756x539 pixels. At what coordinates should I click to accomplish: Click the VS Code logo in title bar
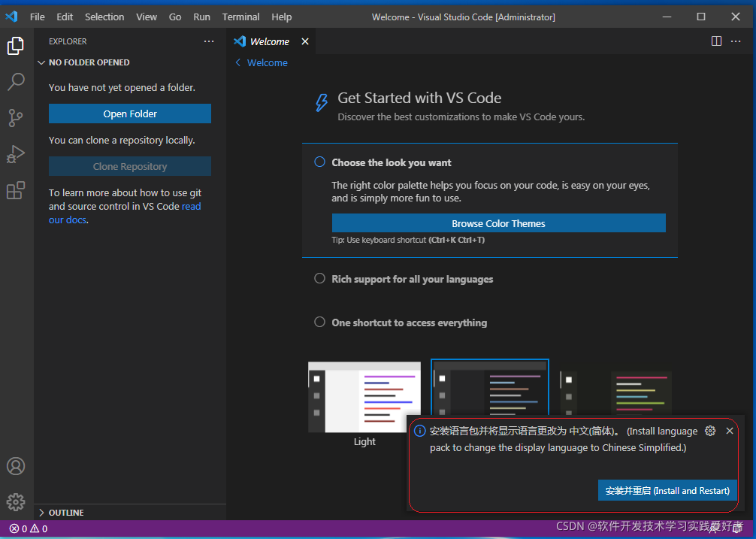pyautogui.click(x=11, y=17)
